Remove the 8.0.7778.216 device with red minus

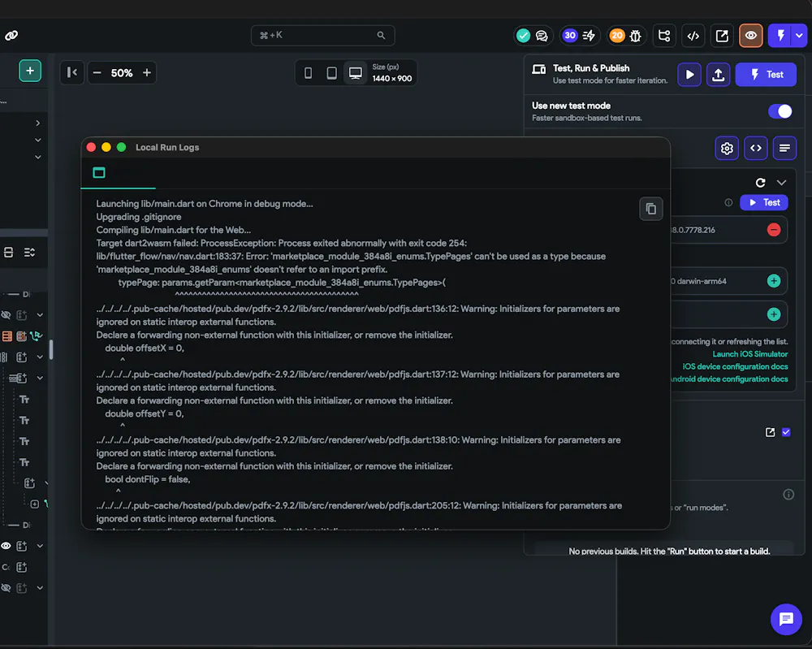tap(774, 229)
